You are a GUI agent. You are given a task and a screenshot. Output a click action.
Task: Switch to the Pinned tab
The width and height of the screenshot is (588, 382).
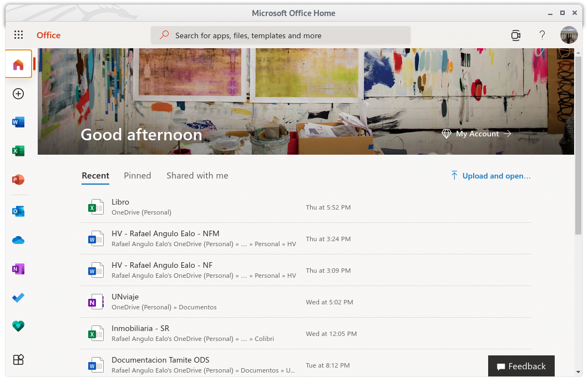[138, 176]
